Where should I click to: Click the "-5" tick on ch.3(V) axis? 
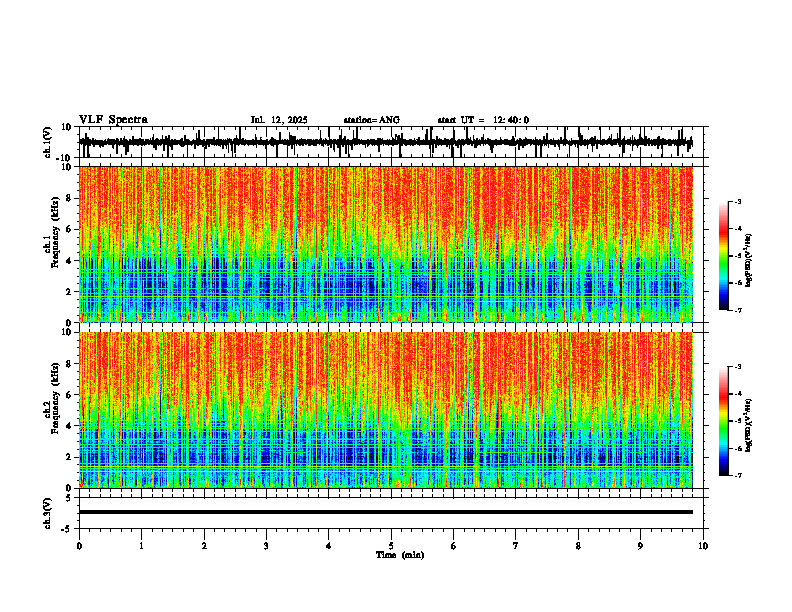pos(67,529)
